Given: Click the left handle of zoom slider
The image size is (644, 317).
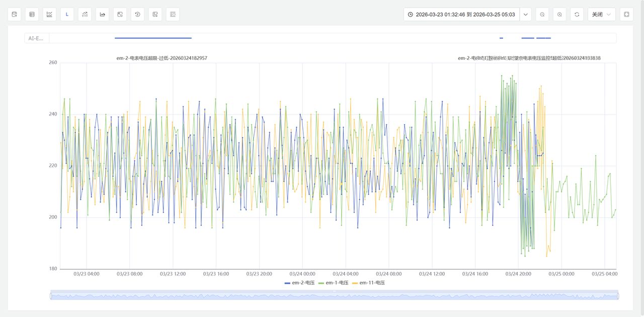Looking at the screenshot, I should [51, 296].
